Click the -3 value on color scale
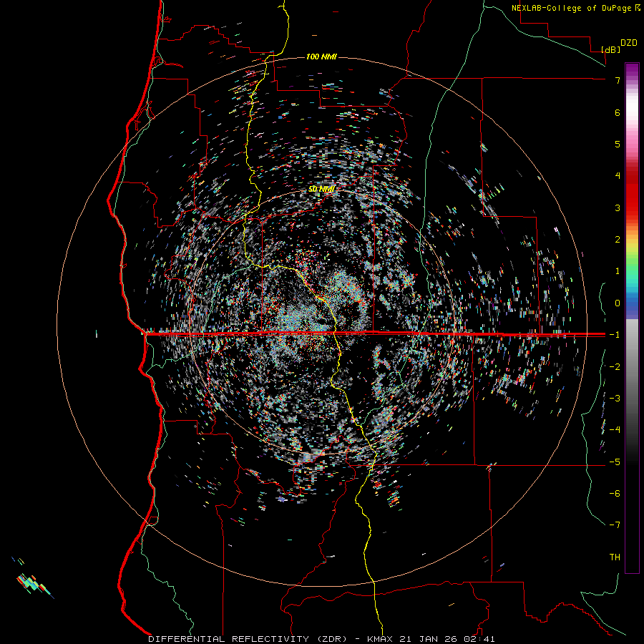 click(615, 399)
